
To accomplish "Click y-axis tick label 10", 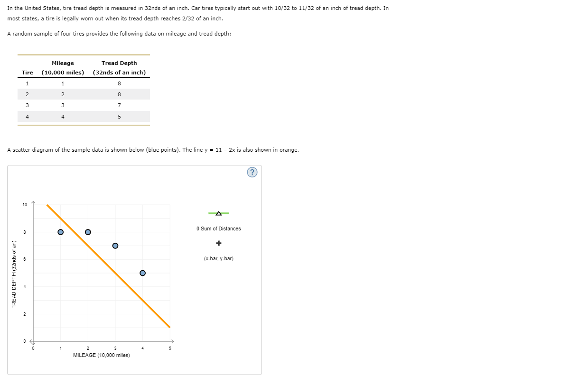I will (25, 205).
